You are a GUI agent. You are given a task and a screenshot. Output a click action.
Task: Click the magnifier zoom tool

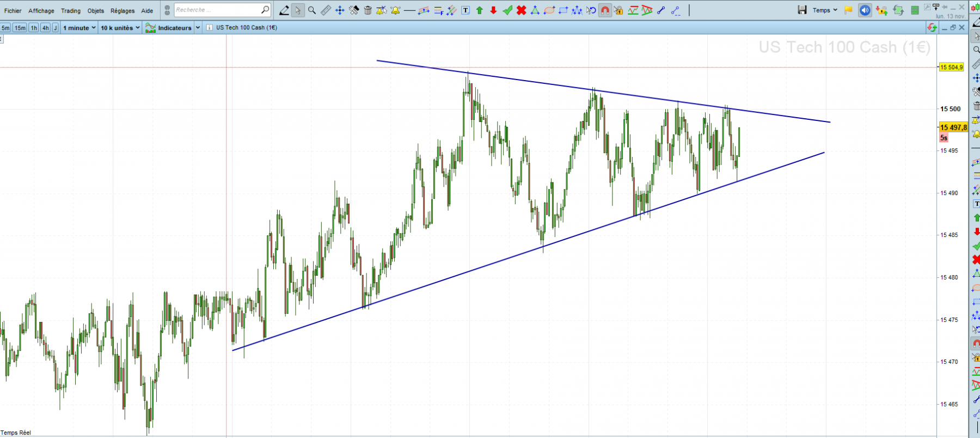pos(312,10)
